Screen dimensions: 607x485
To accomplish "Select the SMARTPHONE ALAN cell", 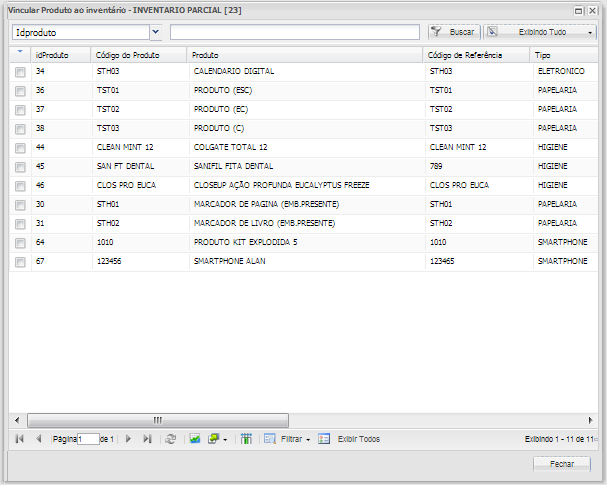I will [x=307, y=261].
